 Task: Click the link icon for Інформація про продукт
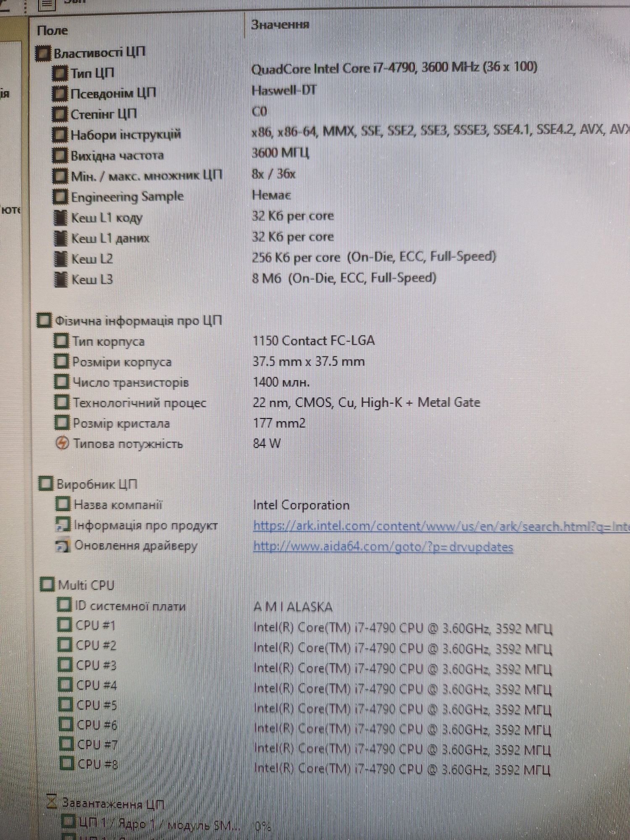pos(63,525)
